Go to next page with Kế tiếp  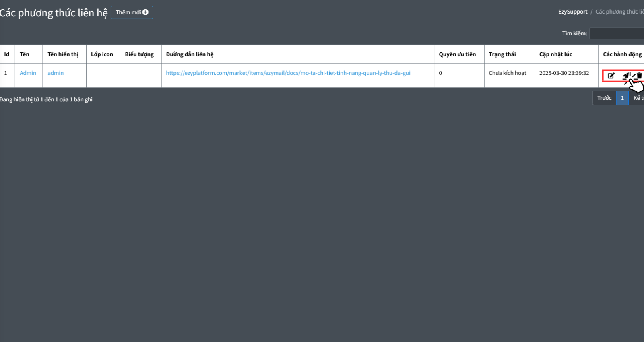click(638, 98)
